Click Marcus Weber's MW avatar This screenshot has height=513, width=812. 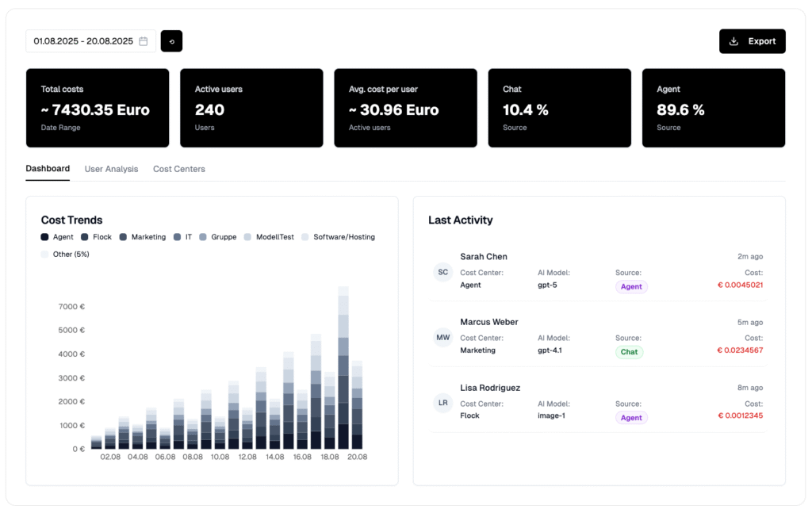point(442,338)
